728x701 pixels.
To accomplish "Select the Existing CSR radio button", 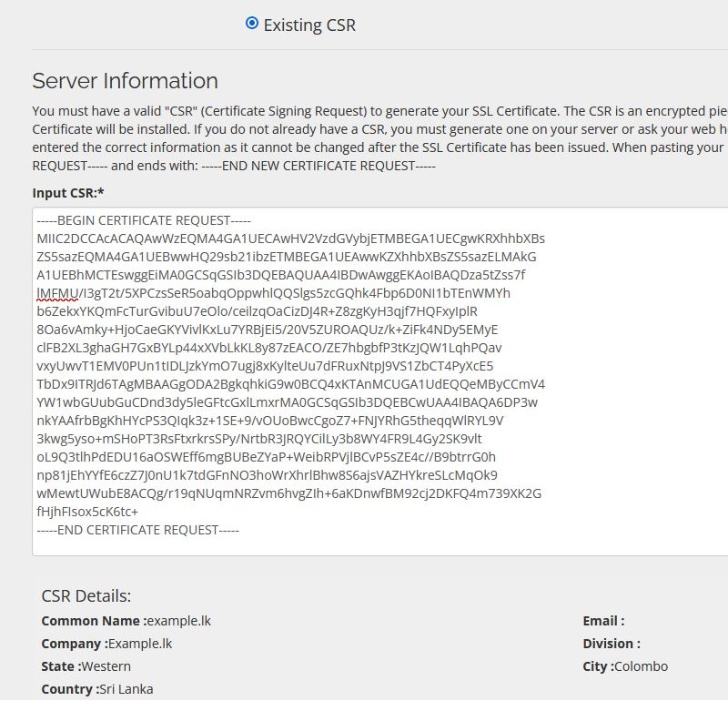I will coord(252,23).
